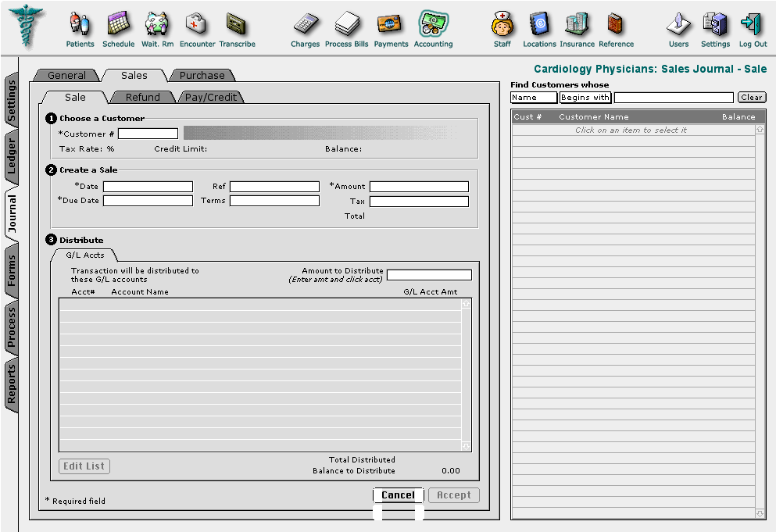Focus the Amount to Distribute field

click(430, 275)
